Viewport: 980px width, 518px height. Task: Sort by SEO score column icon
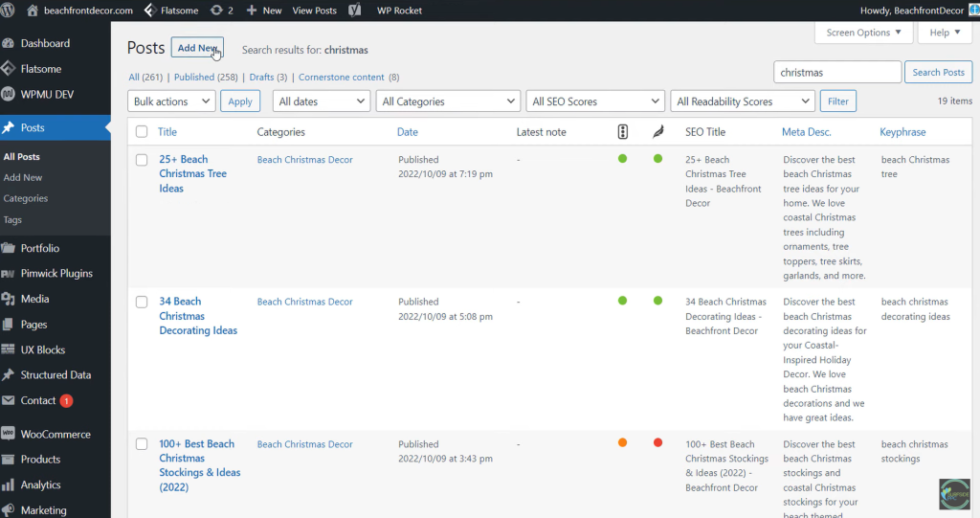622,131
